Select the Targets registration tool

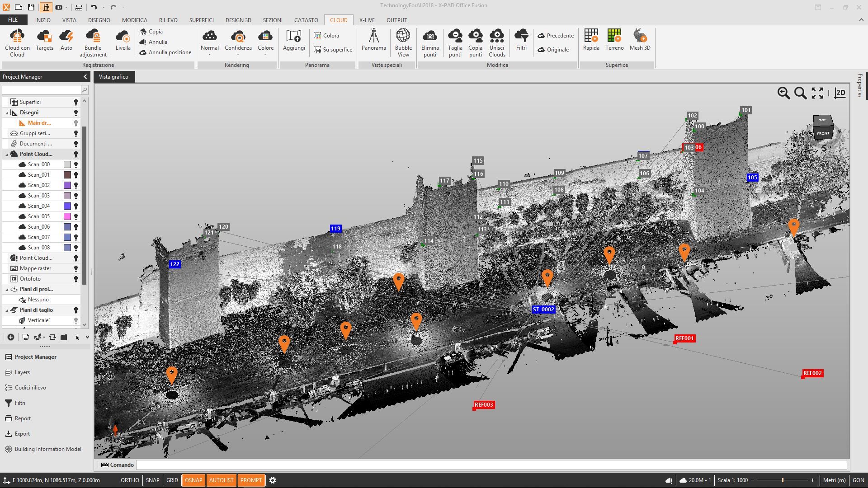click(x=44, y=41)
